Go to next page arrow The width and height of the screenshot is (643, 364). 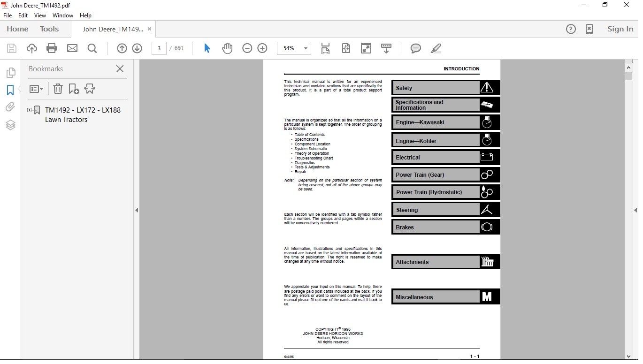[x=137, y=48]
